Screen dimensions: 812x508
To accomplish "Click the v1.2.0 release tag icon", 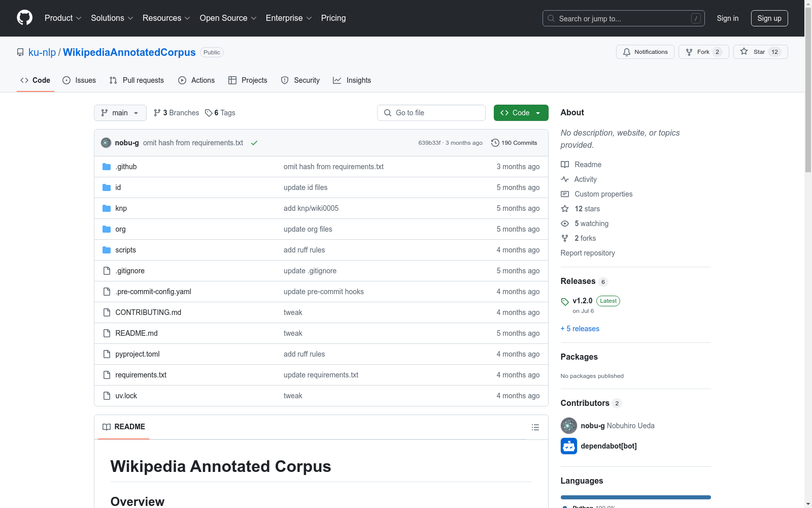I will point(565,302).
